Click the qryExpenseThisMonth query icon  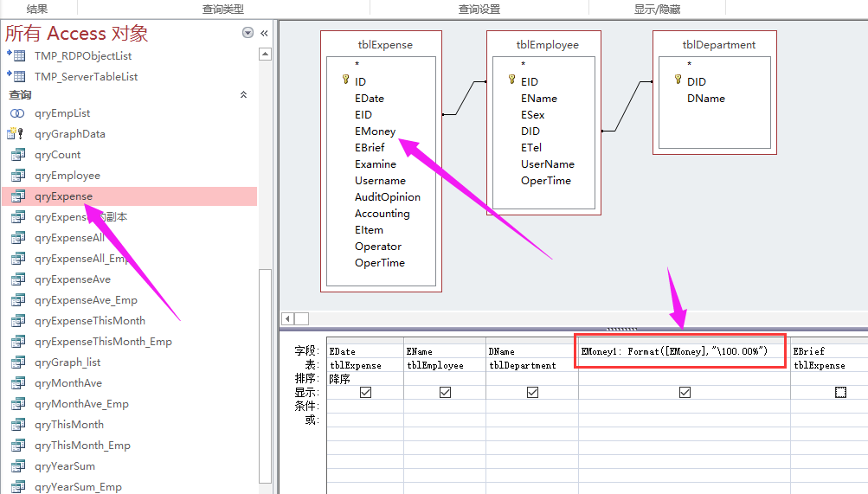(18, 321)
